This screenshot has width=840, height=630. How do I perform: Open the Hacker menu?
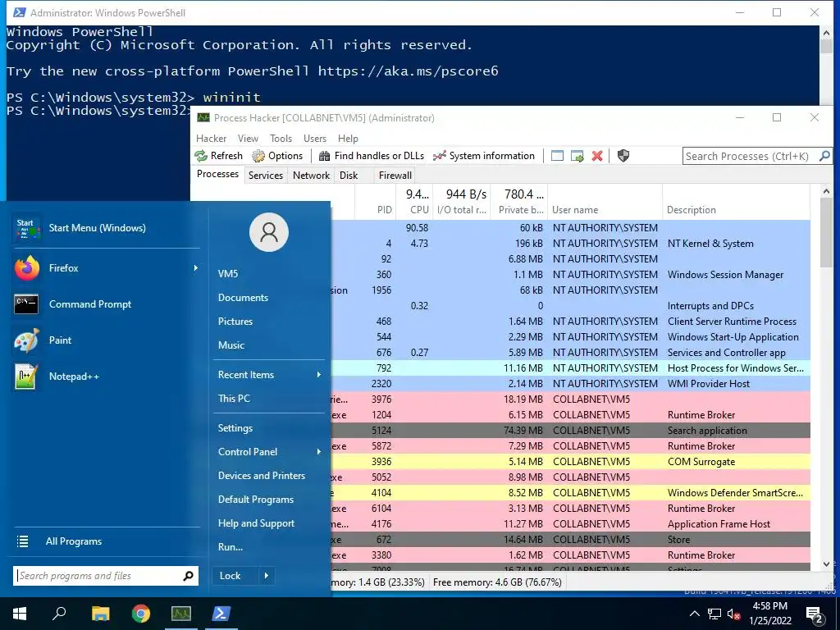(211, 138)
